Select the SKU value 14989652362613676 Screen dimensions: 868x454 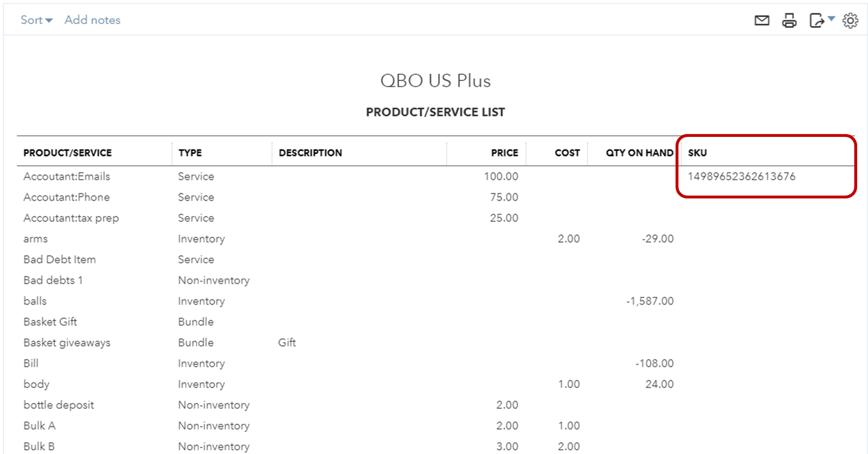[x=741, y=176]
